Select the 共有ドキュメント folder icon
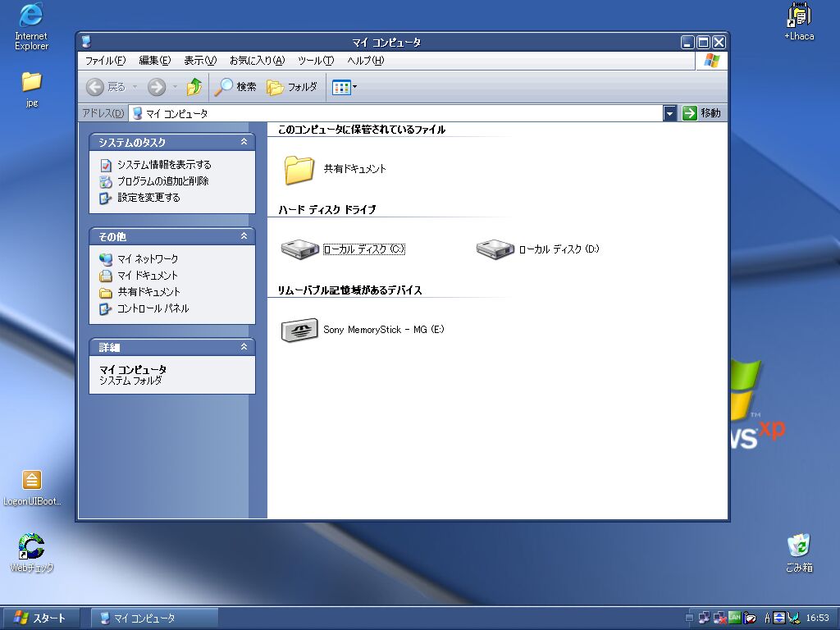This screenshot has height=630, width=840. [x=299, y=170]
